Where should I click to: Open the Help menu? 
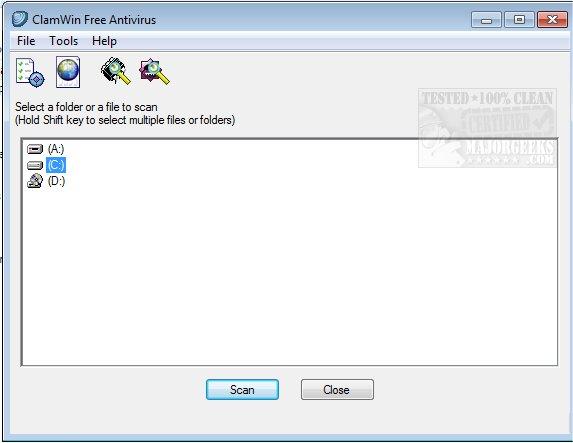(x=105, y=41)
